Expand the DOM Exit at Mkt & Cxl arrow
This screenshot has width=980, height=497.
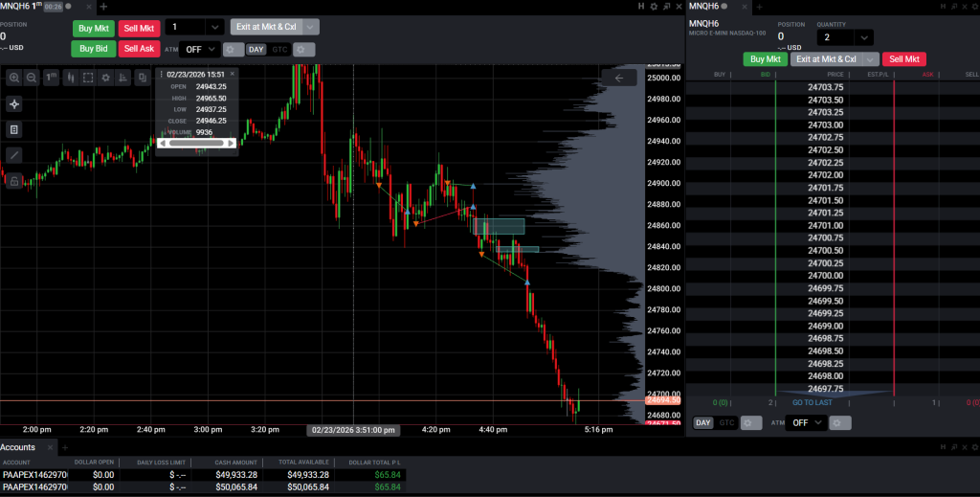[x=869, y=59]
